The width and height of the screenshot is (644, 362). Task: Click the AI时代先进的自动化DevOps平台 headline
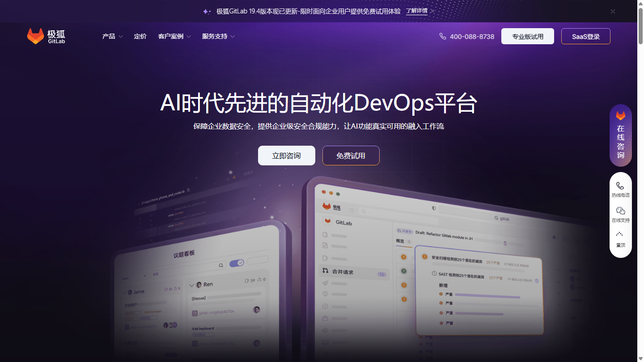pos(318,103)
